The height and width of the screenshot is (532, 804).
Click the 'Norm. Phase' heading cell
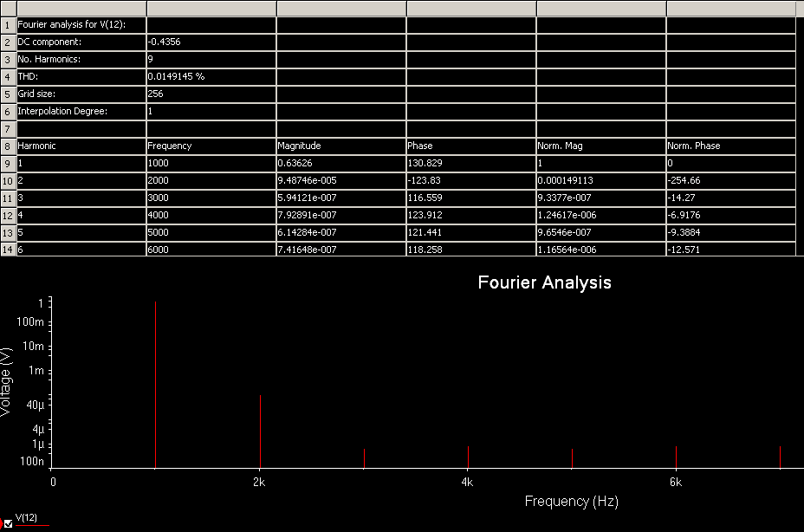click(731, 146)
